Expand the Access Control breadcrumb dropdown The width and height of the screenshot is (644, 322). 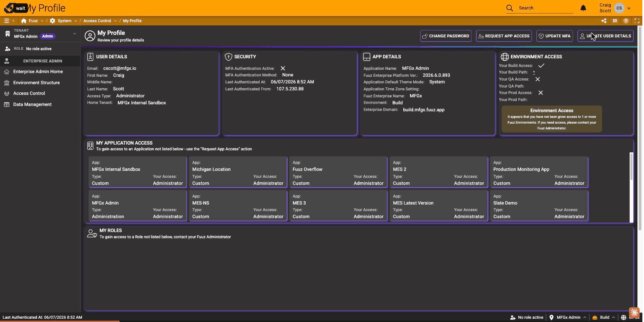pyautogui.click(x=115, y=21)
